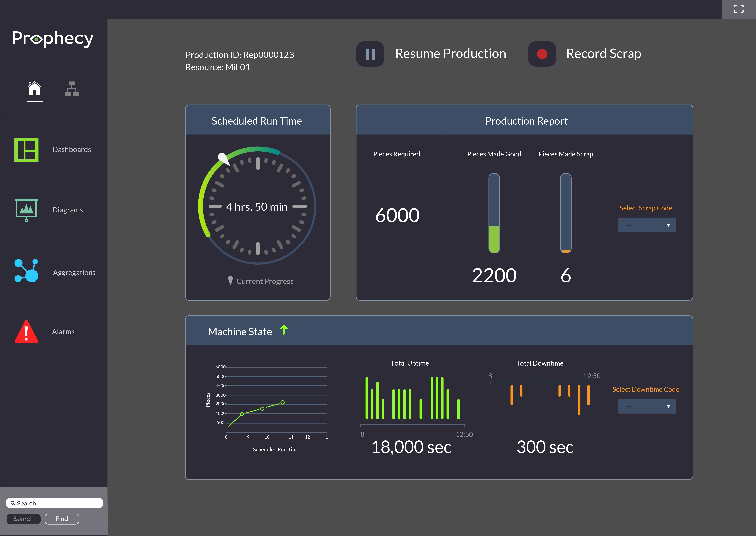Select the Aggregations menu entry

pos(74,273)
